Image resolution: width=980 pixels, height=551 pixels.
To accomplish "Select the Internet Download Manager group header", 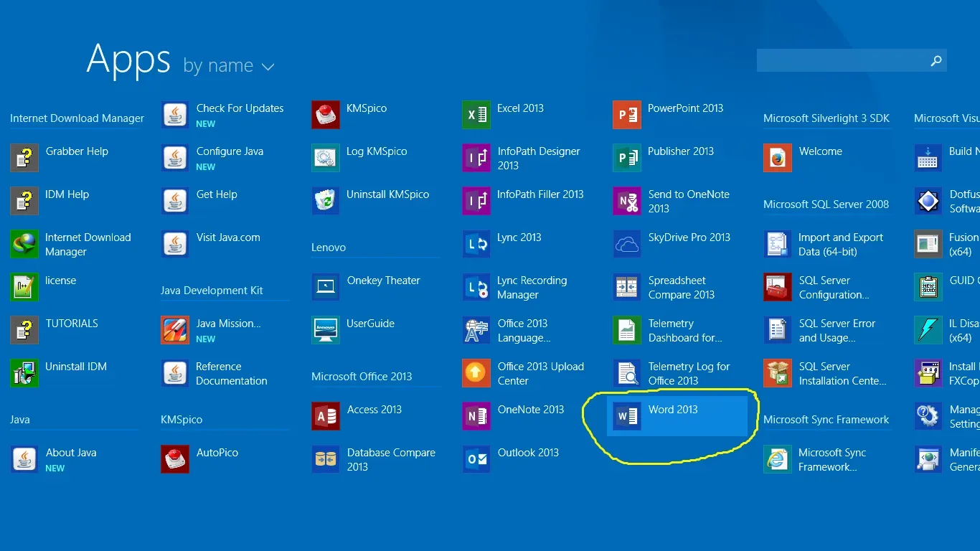I will point(77,118).
